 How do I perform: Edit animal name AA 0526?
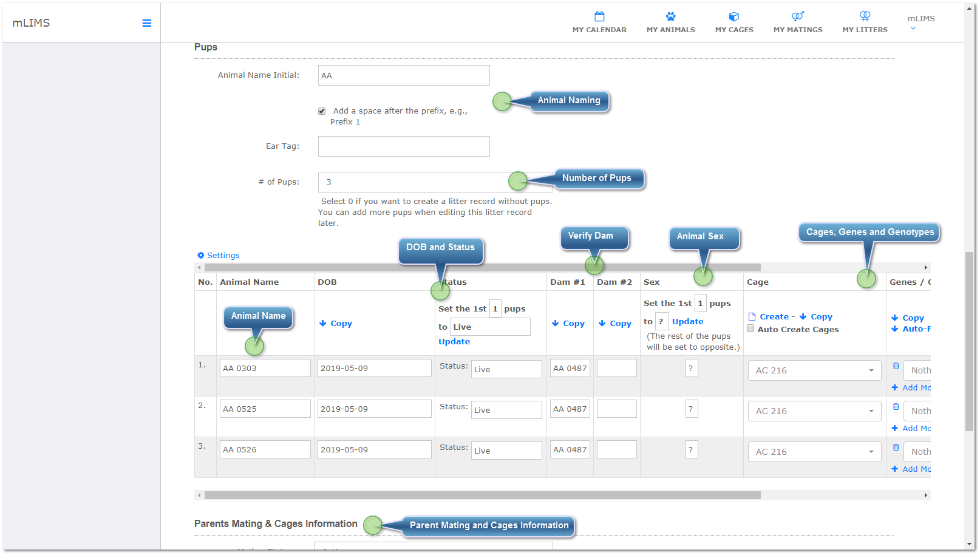click(x=265, y=449)
